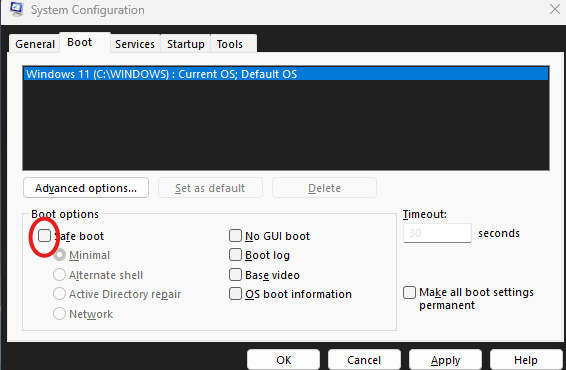Open Help for System Configuration

[x=526, y=360]
